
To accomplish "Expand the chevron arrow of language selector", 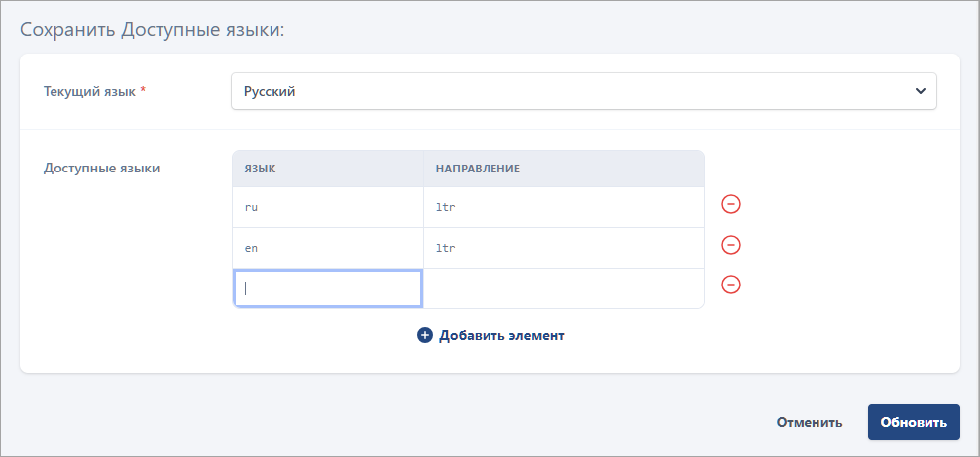I will click(x=919, y=91).
